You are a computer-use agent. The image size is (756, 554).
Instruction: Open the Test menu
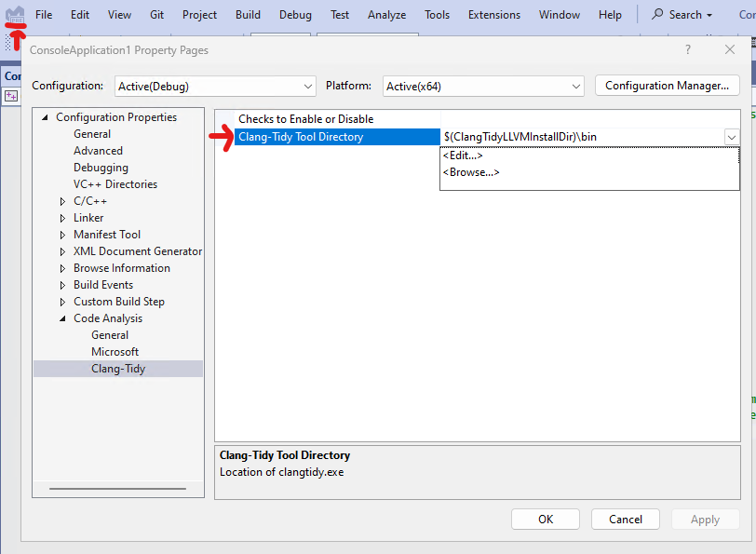pos(340,15)
